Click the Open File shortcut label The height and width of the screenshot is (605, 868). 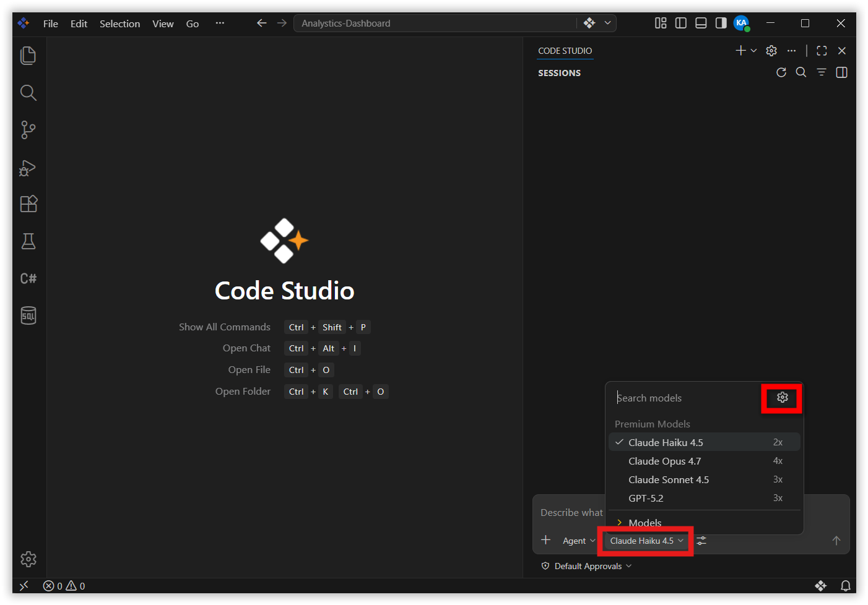pos(249,370)
